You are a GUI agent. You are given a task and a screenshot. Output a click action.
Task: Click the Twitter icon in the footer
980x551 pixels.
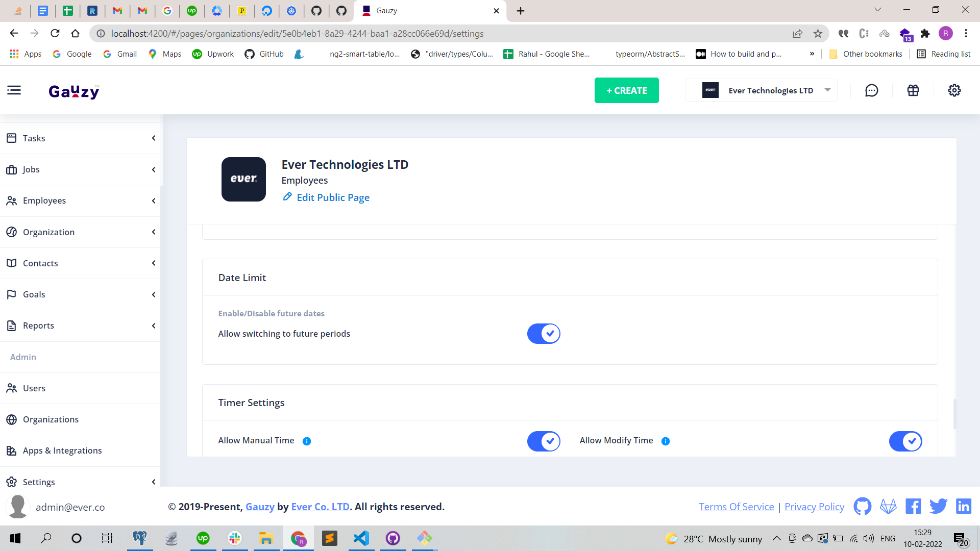tap(938, 506)
